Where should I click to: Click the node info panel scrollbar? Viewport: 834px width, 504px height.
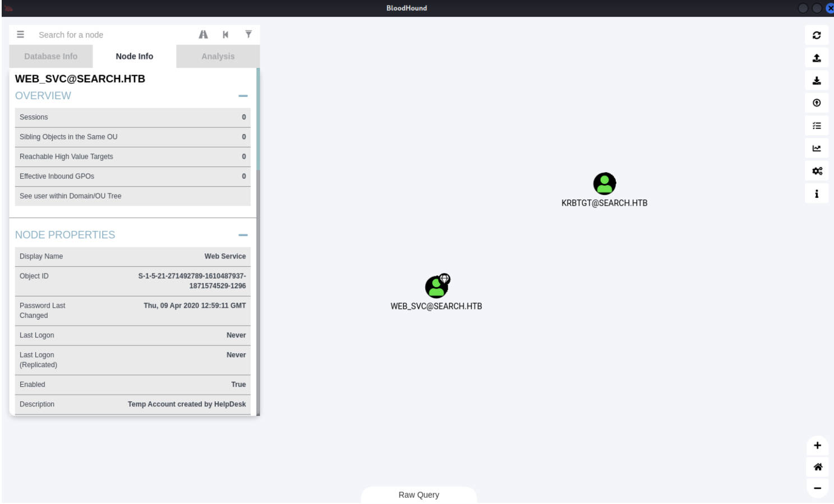point(258,119)
